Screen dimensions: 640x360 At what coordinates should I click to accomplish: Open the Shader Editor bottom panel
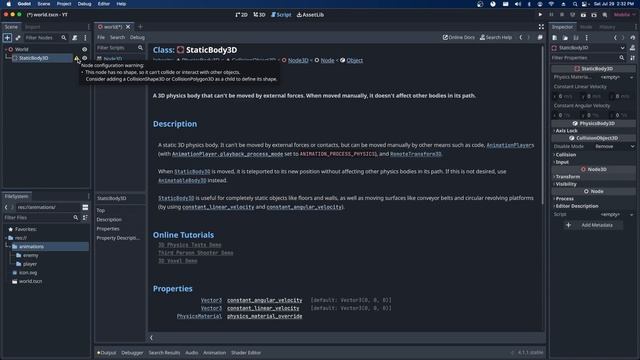(246, 353)
